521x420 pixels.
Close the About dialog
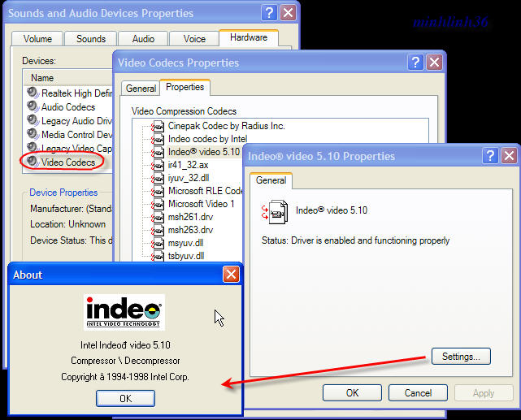(x=231, y=275)
